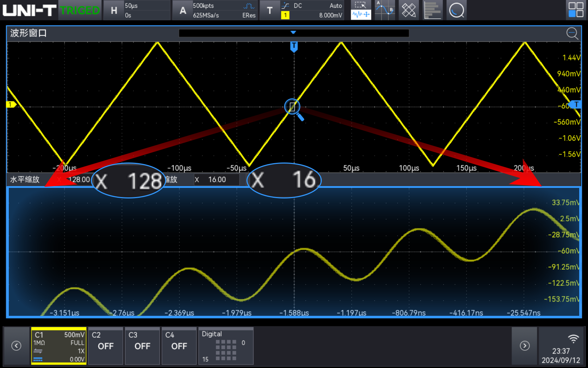Open the zoom window icon in toolbar

coord(361,10)
